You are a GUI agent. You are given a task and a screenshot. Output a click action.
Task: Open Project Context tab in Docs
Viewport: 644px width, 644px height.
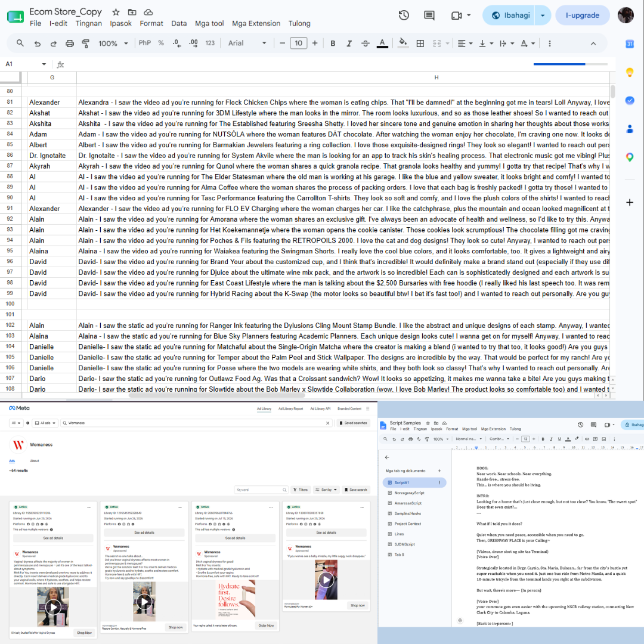(407, 524)
